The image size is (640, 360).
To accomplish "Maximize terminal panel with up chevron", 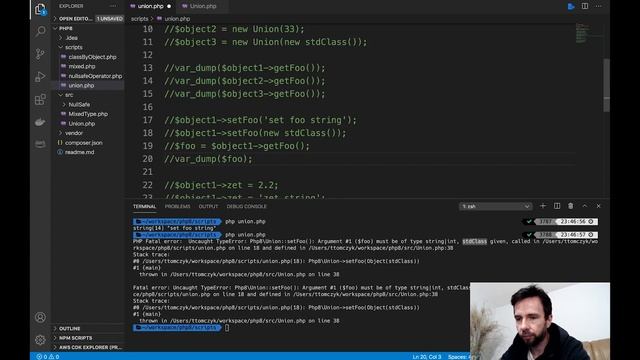I will coord(584,206).
